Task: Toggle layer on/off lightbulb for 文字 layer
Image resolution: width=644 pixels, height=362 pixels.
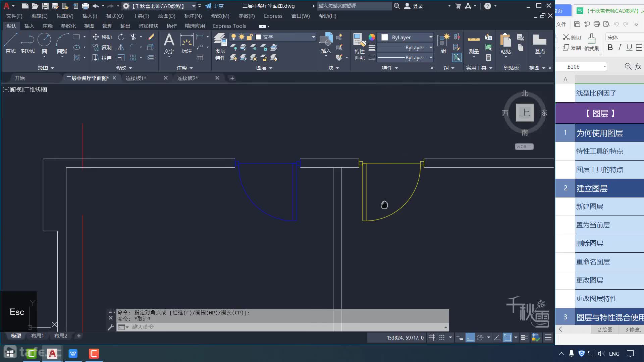Action: (233, 37)
